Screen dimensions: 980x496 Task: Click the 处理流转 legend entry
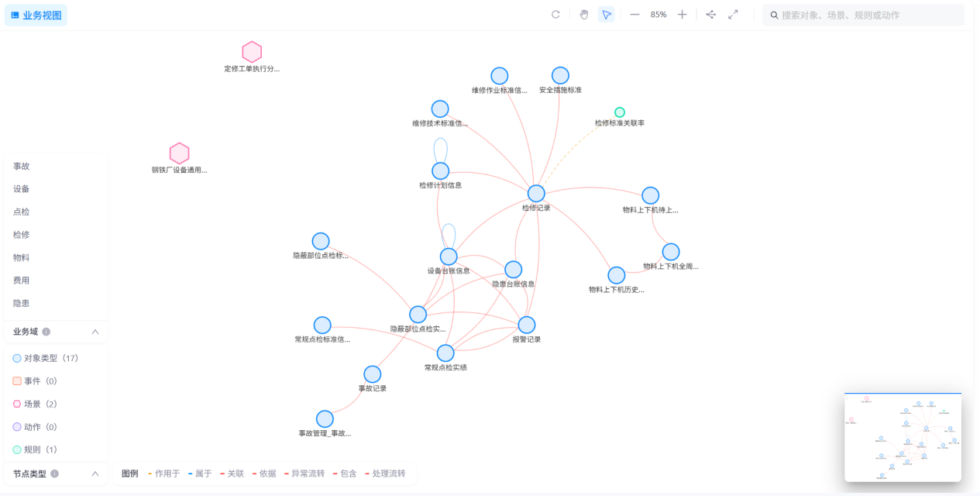[x=385, y=474]
